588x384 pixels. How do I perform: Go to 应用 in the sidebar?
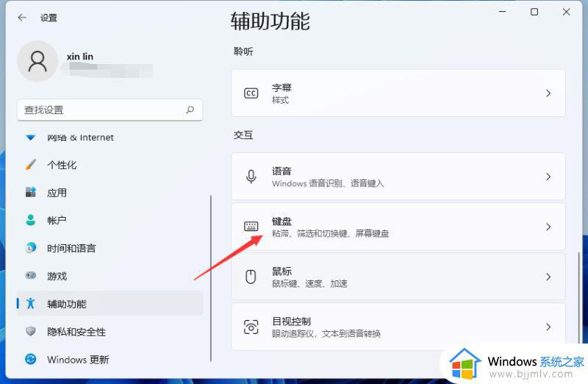point(110,193)
